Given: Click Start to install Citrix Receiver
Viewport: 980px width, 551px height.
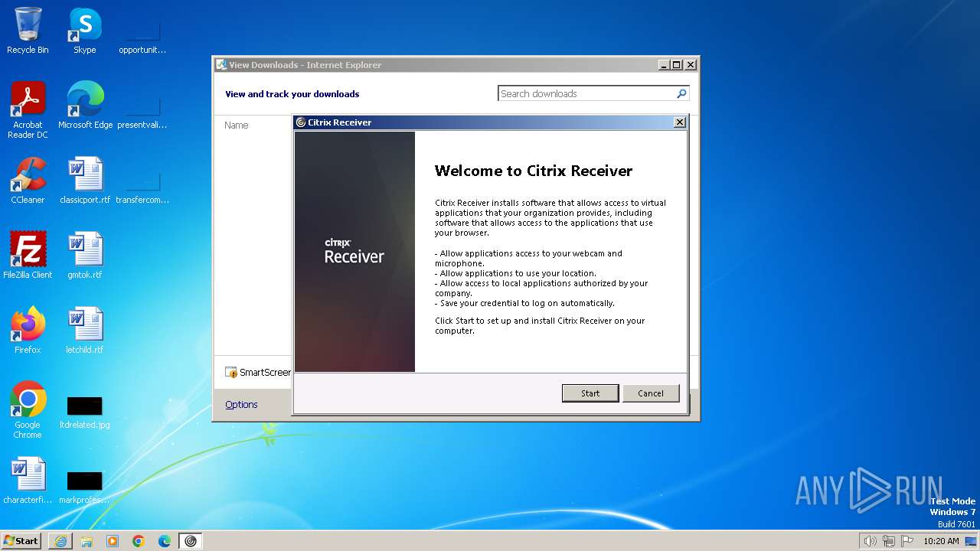Looking at the screenshot, I should click(590, 393).
